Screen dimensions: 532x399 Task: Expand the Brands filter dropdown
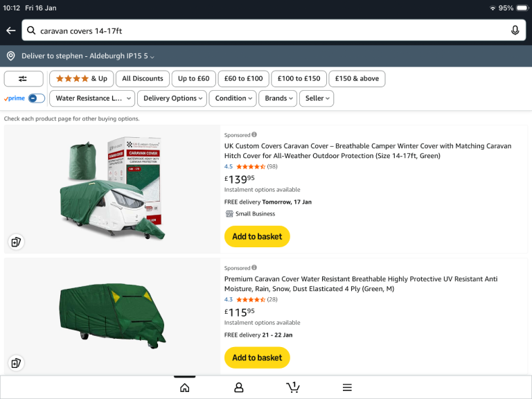(x=278, y=98)
